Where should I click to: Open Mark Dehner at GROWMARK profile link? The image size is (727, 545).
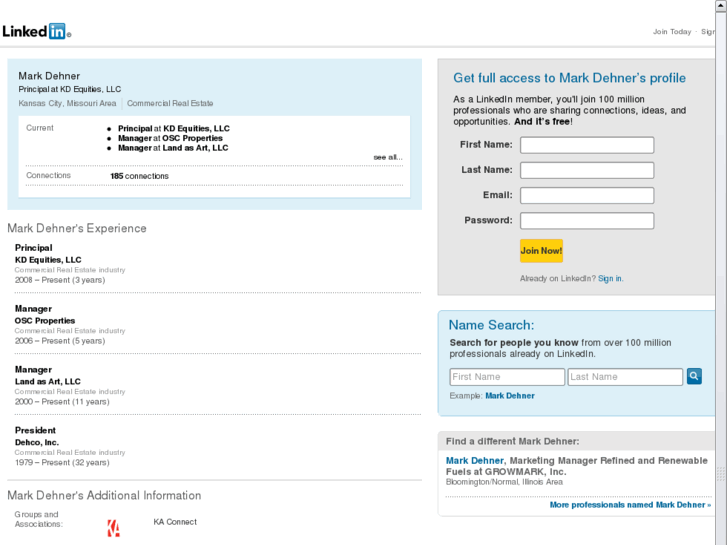tap(474, 461)
